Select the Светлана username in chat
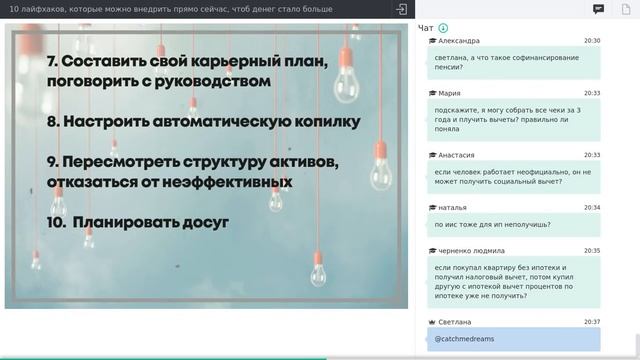640x360 pixels. (455, 322)
